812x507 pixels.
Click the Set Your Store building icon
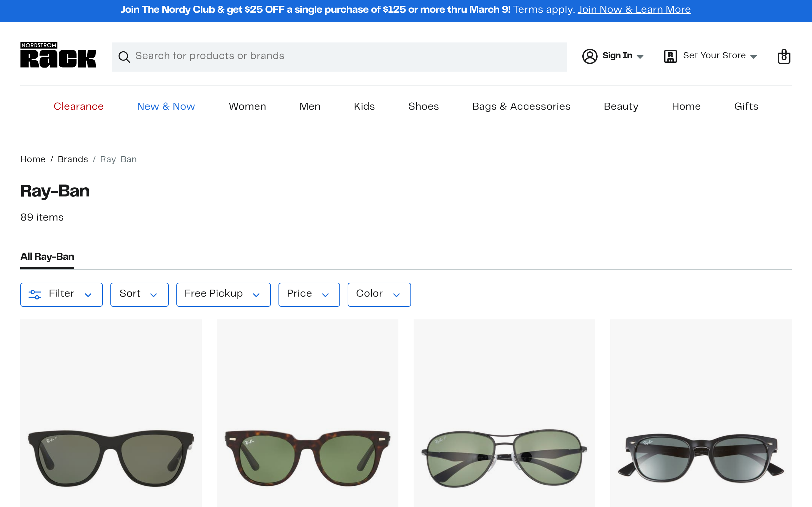pyautogui.click(x=670, y=56)
